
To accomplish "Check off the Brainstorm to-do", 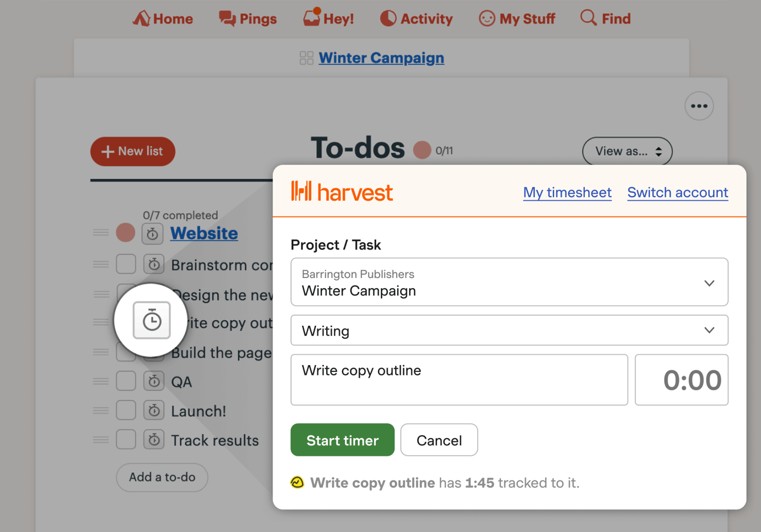I will coord(126,264).
